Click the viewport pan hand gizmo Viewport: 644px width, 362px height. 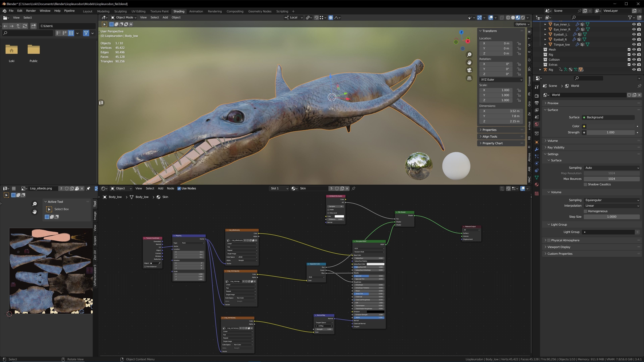click(x=469, y=63)
